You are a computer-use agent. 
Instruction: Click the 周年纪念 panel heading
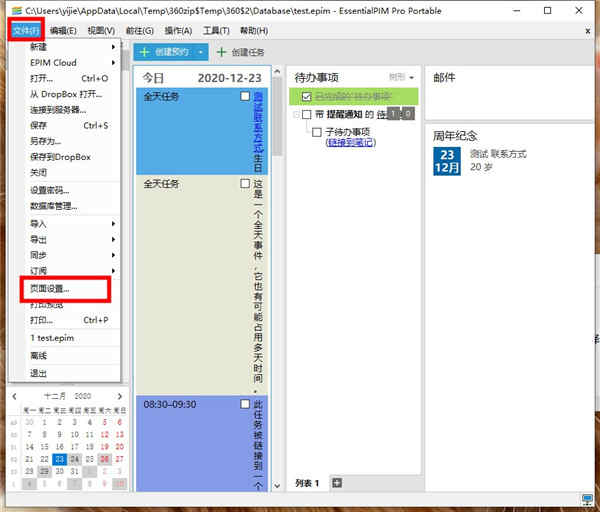point(455,136)
